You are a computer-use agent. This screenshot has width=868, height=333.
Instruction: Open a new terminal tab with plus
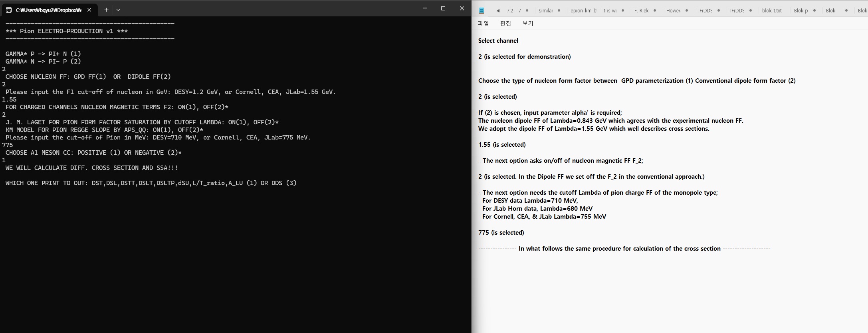[x=106, y=10]
